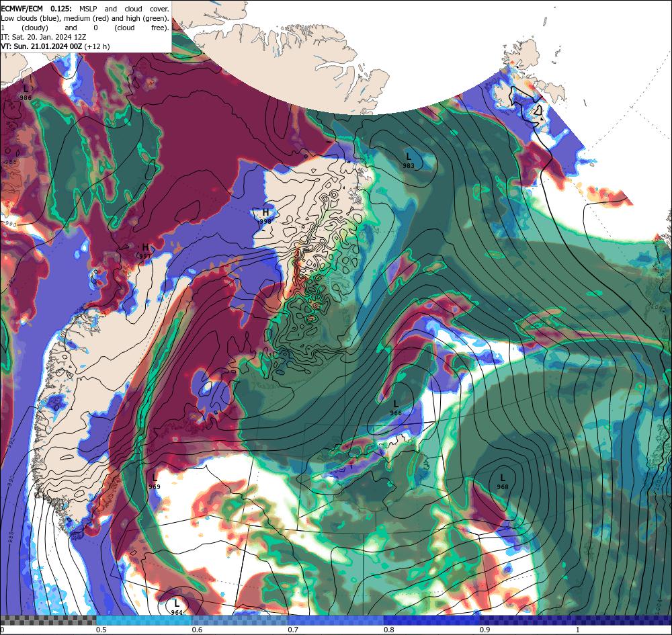Click the '0.5' color scale label

101,630
